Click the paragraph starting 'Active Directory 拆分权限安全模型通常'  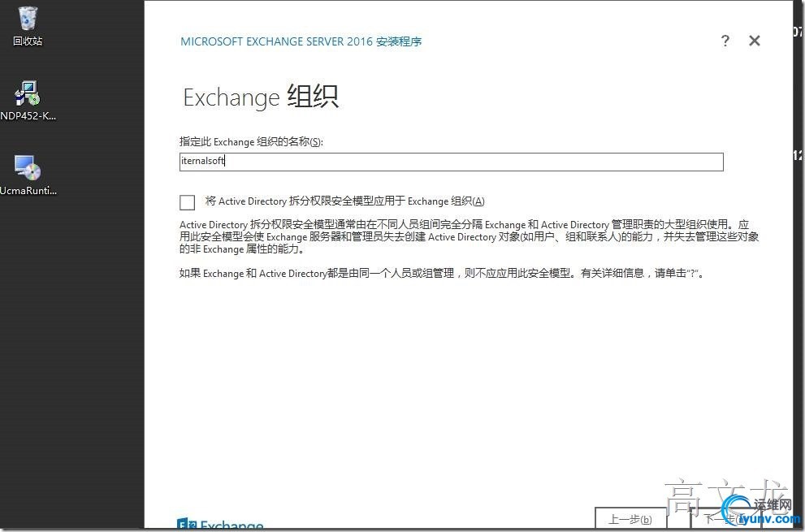click(470, 236)
